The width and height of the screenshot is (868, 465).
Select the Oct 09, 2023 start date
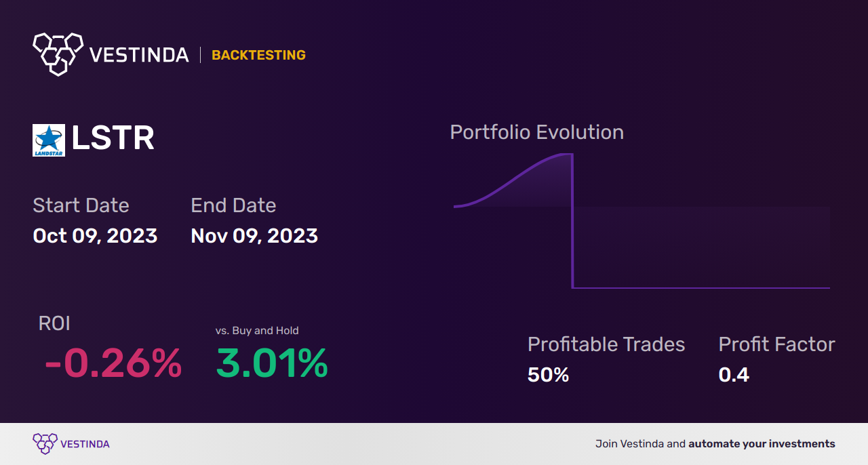coord(95,236)
